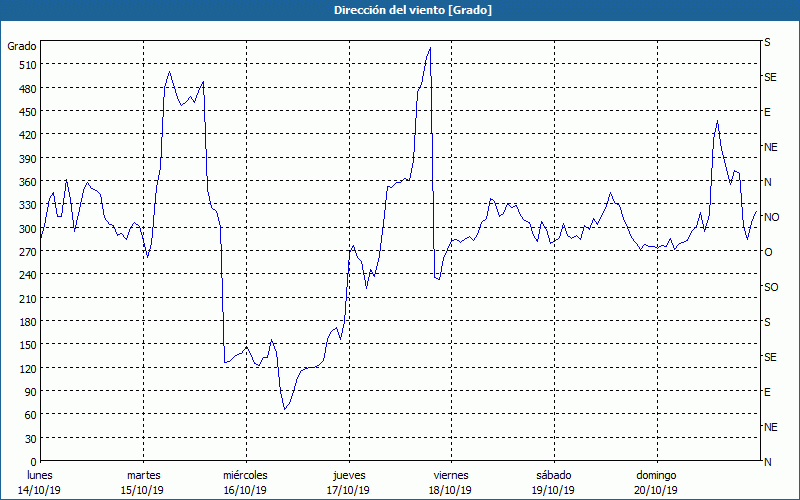Click the 510 value on the degree axis
The width and height of the screenshot is (800, 500).
tap(27, 65)
